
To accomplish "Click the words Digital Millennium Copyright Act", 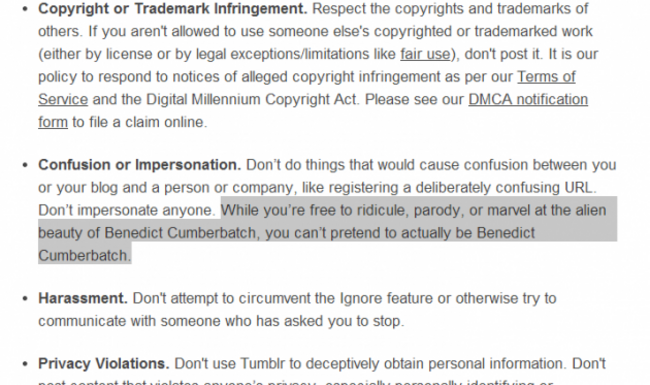I will point(251,99).
